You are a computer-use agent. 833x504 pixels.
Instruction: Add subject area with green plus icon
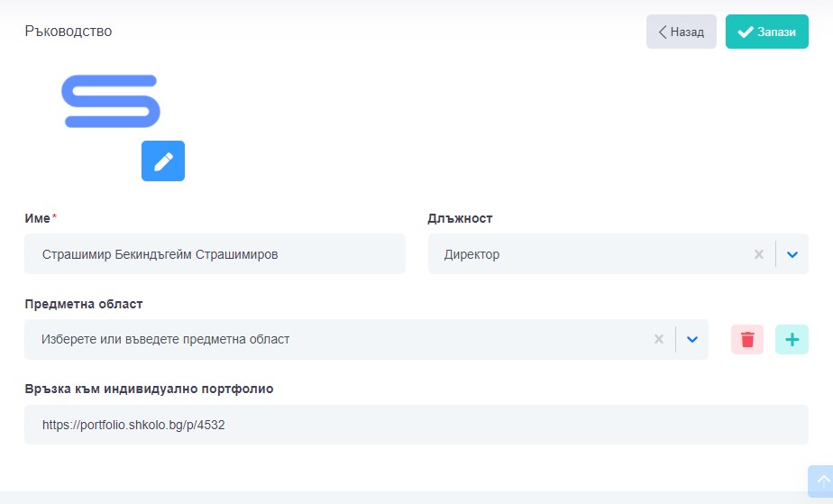coord(792,340)
